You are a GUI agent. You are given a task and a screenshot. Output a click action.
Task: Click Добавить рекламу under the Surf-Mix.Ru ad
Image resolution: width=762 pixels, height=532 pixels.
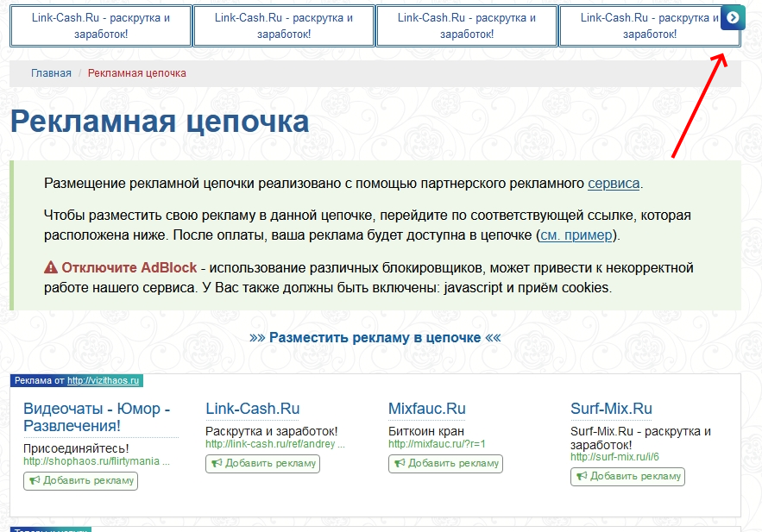pyautogui.click(x=628, y=477)
